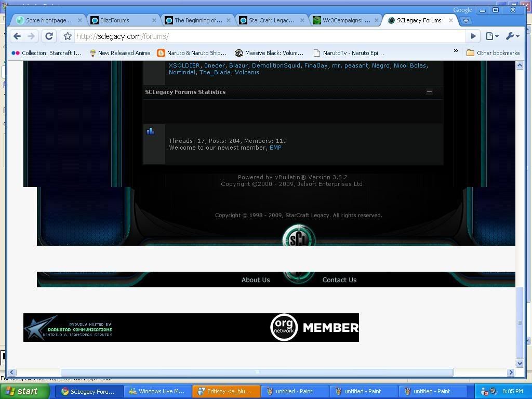Open Volcanis user profile link
Viewport: 532px width, 399px height.
pyautogui.click(x=247, y=72)
